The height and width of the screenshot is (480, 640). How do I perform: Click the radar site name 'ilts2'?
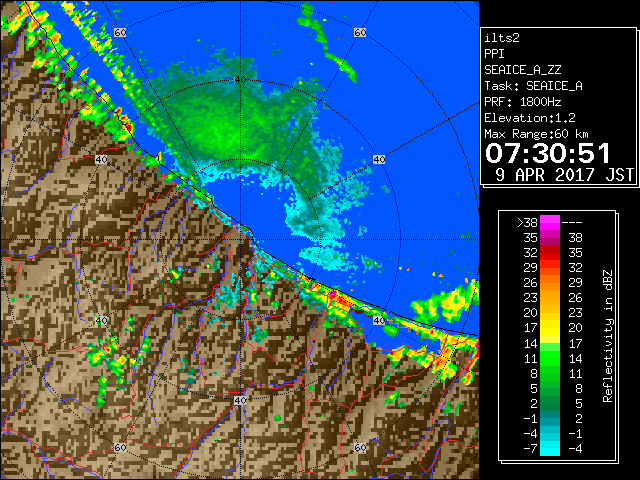[502, 38]
